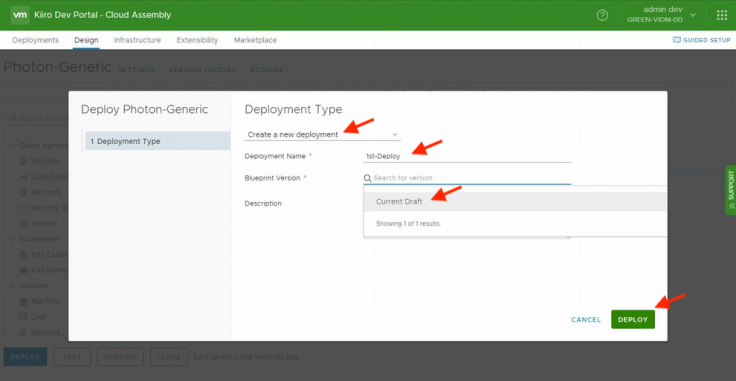736x381 pixels.
Task: Choose Current Draft from the version list
Action: point(515,201)
